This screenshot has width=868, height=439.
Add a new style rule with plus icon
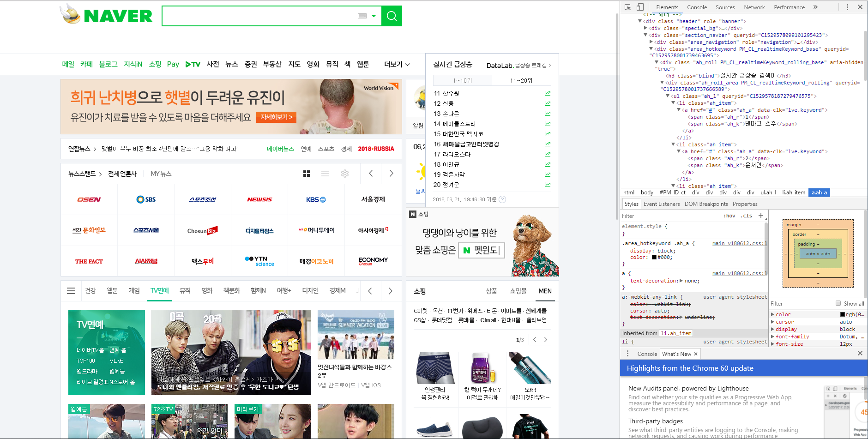(761, 216)
